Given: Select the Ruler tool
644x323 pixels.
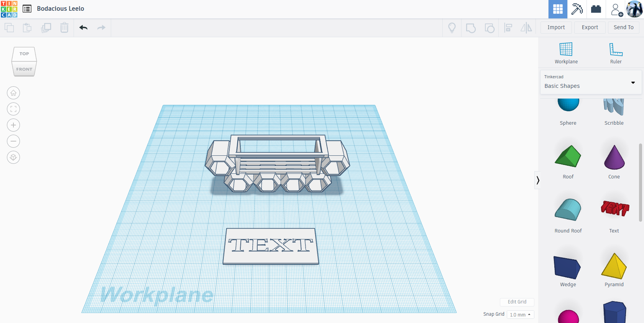Looking at the screenshot, I should tap(616, 53).
